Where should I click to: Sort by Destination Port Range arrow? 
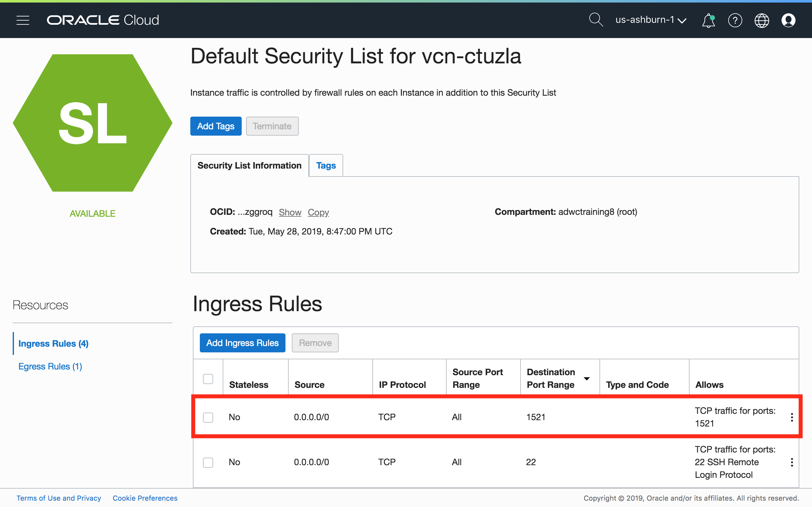pyautogui.click(x=586, y=379)
